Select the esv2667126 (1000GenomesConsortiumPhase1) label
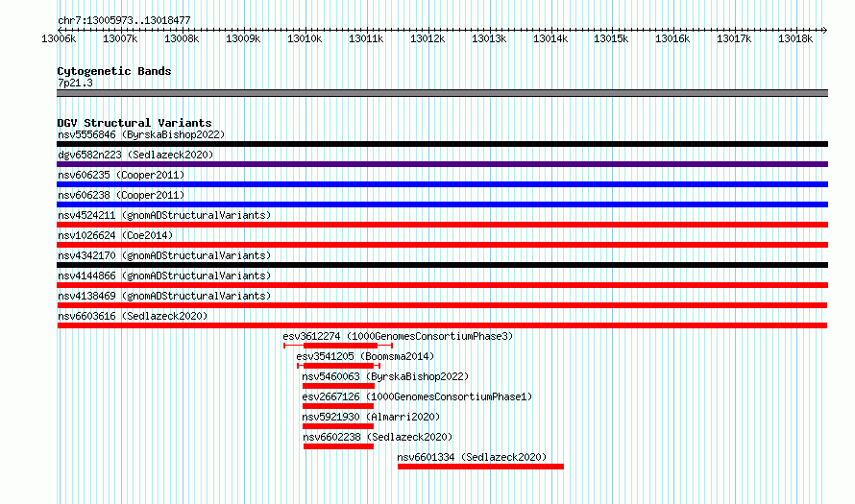Viewport: 855px width, 504px height. click(x=417, y=396)
